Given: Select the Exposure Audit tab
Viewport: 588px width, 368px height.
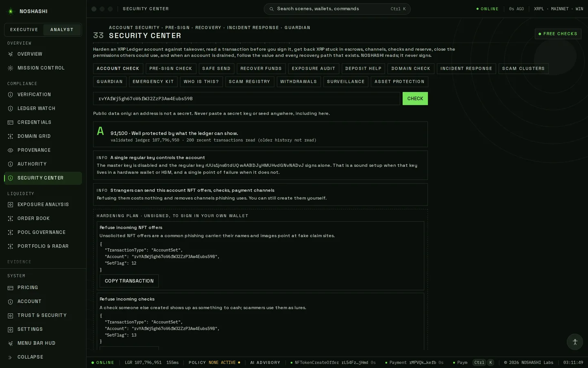Looking at the screenshot, I should click(314, 69).
